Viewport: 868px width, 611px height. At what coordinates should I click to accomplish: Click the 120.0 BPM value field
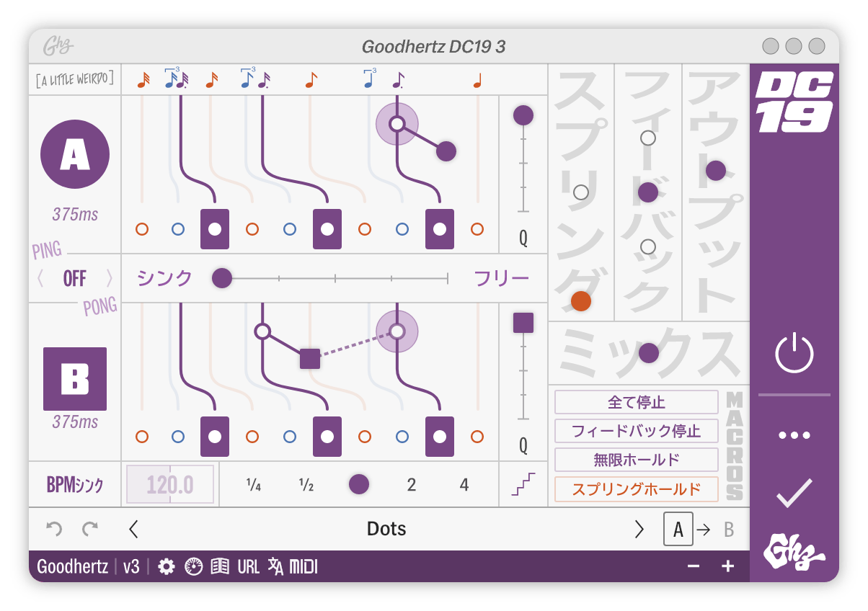pos(169,484)
